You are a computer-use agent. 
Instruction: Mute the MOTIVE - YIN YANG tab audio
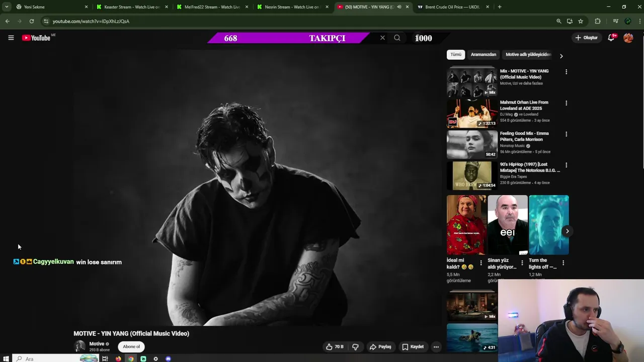pyautogui.click(x=399, y=7)
